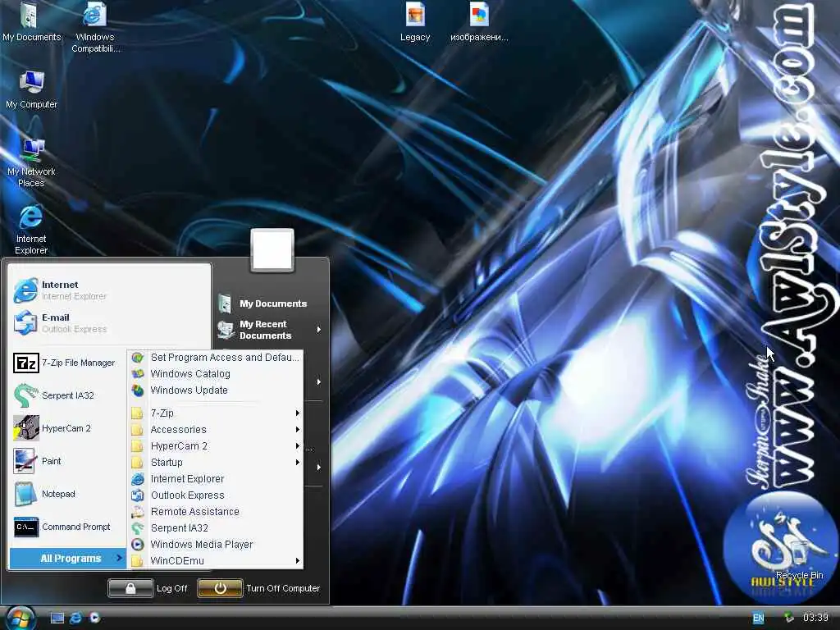Open the Legacy desktop icon
The image size is (840, 630).
pyautogui.click(x=415, y=22)
